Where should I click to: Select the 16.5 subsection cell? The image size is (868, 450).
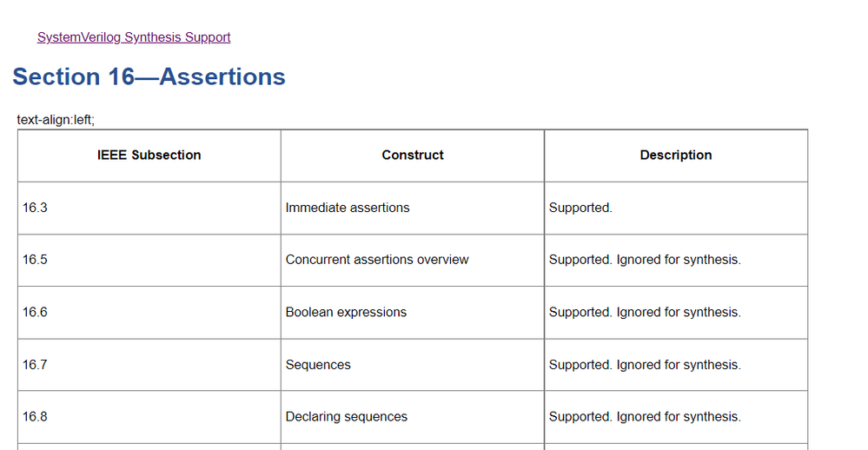36,260
